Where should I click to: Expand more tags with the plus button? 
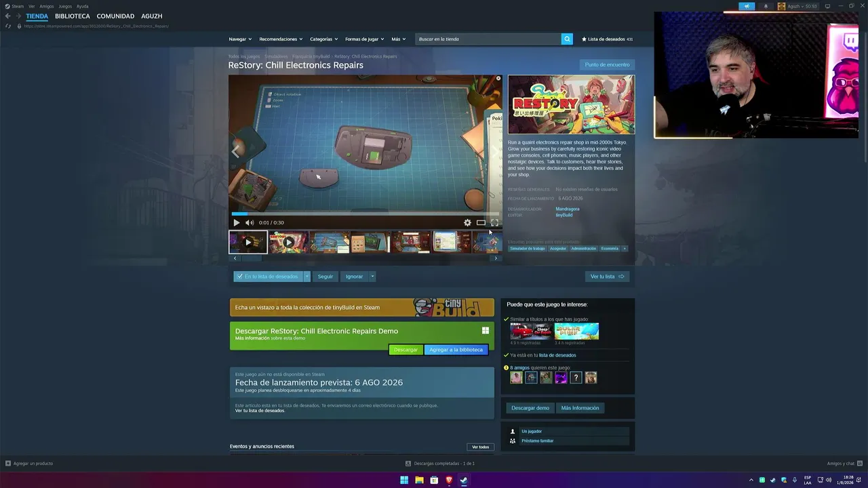(625, 249)
